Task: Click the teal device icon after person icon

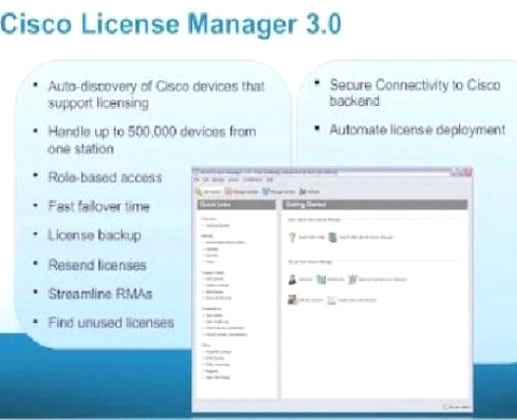Action: [321, 280]
